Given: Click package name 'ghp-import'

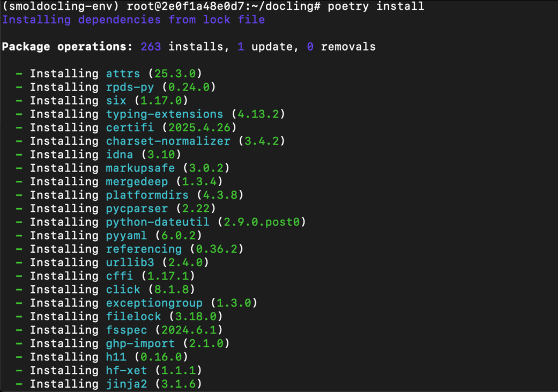Looking at the screenshot, I should pos(140,344).
